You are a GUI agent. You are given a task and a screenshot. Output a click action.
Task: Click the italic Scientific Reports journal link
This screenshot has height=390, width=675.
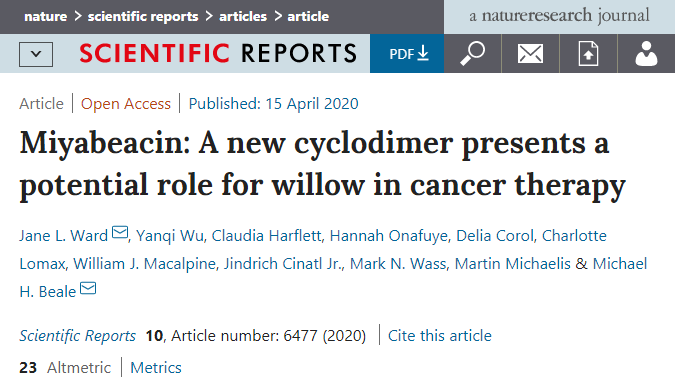click(77, 335)
